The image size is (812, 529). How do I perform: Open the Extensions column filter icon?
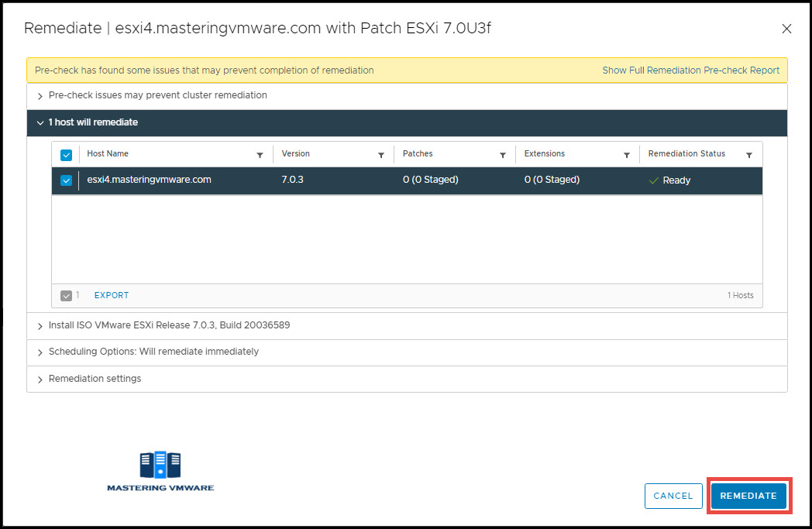tap(627, 155)
